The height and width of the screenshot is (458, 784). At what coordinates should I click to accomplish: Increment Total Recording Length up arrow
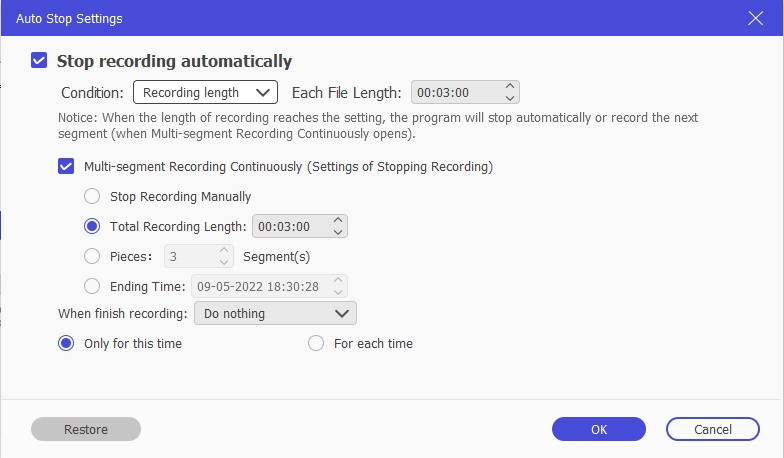tap(338, 220)
